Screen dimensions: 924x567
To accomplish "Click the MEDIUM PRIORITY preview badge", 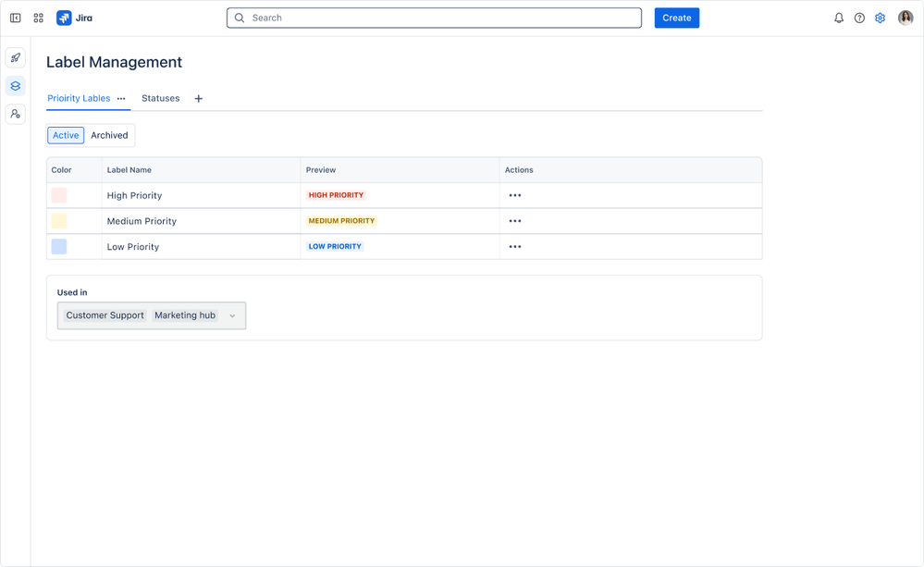I will (342, 221).
